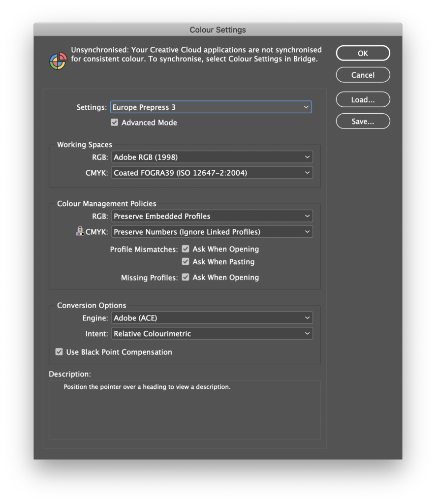Open the Settings dropdown showing Europe Prepress 3
Screen dimensions: 436x504
point(211,107)
